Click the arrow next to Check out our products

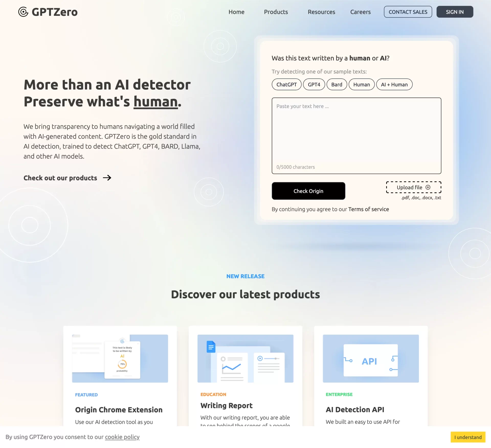coord(107,178)
